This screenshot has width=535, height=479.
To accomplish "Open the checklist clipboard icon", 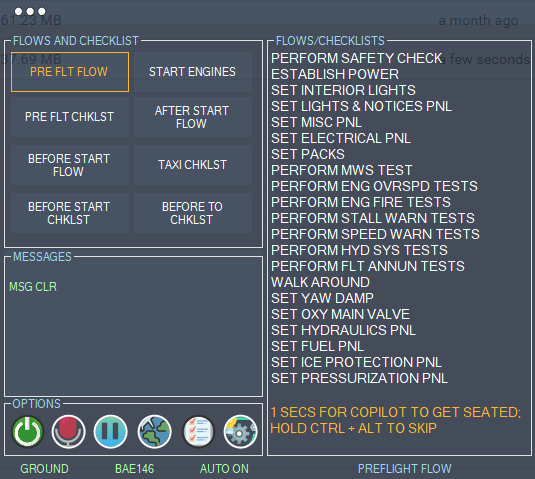I will coord(198,432).
